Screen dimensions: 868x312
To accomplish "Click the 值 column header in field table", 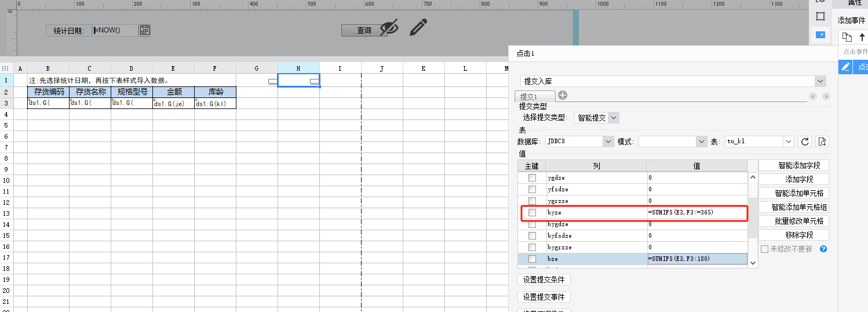I will coord(697,166).
